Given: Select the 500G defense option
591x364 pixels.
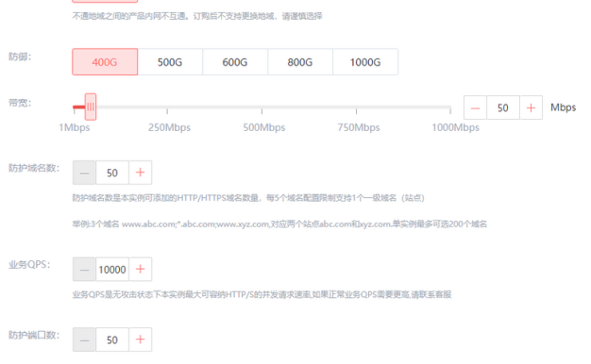Looking at the screenshot, I should pyautogui.click(x=170, y=61).
